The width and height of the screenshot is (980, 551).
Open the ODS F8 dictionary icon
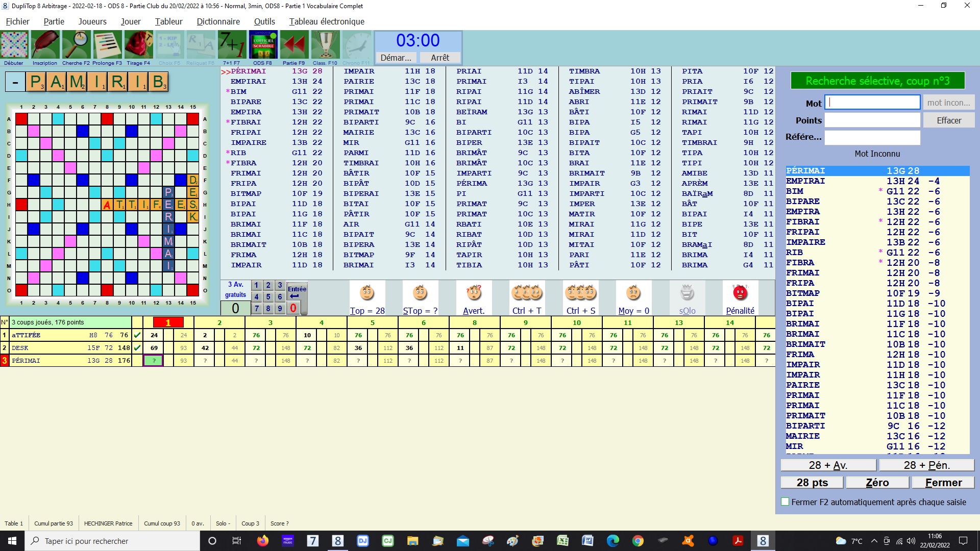pos(263,45)
